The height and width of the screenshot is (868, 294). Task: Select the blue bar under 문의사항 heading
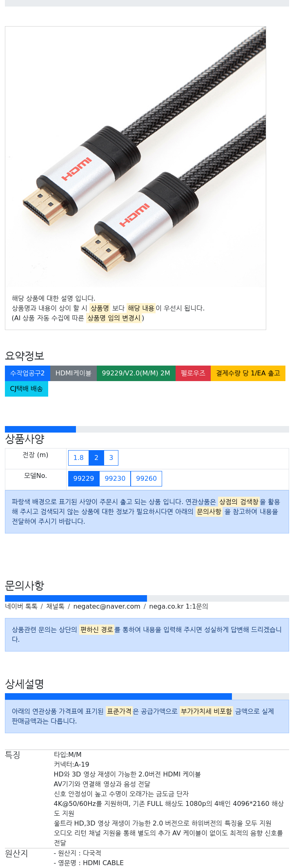[76, 598]
